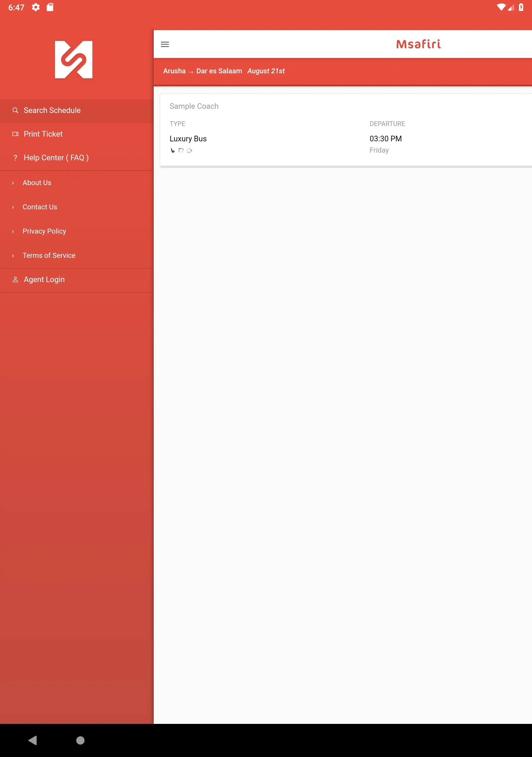Tap the Sample Coach name
The width and height of the screenshot is (532, 757).
[x=194, y=106]
